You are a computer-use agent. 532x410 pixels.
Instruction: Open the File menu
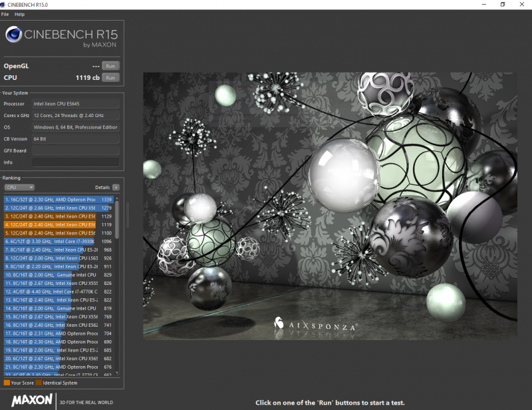5,14
